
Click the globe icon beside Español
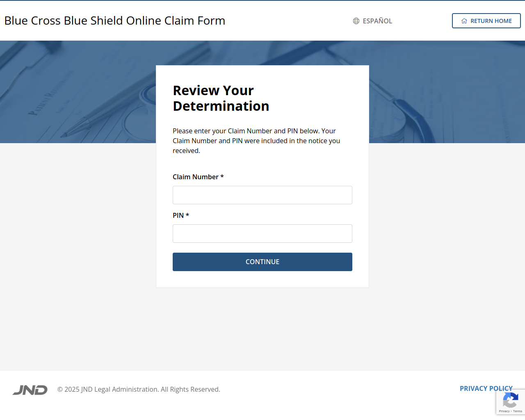(356, 21)
